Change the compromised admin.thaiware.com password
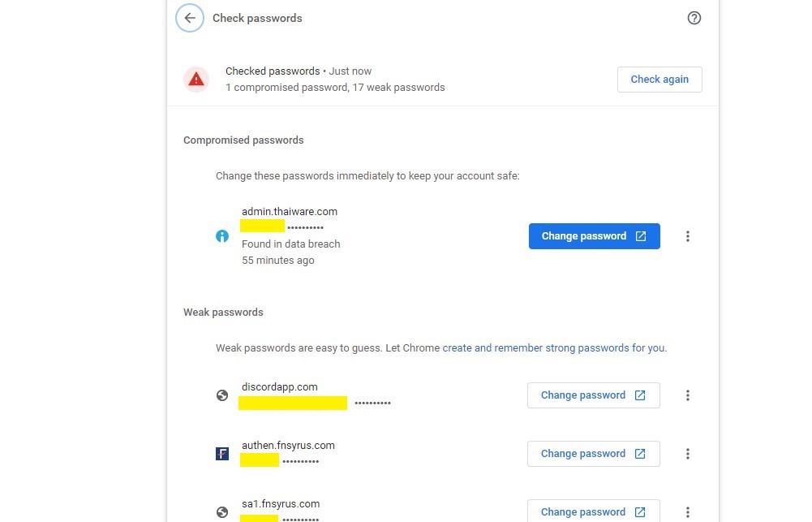Image resolution: width=812 pixels, height=522 pixels. pos(594,236)
